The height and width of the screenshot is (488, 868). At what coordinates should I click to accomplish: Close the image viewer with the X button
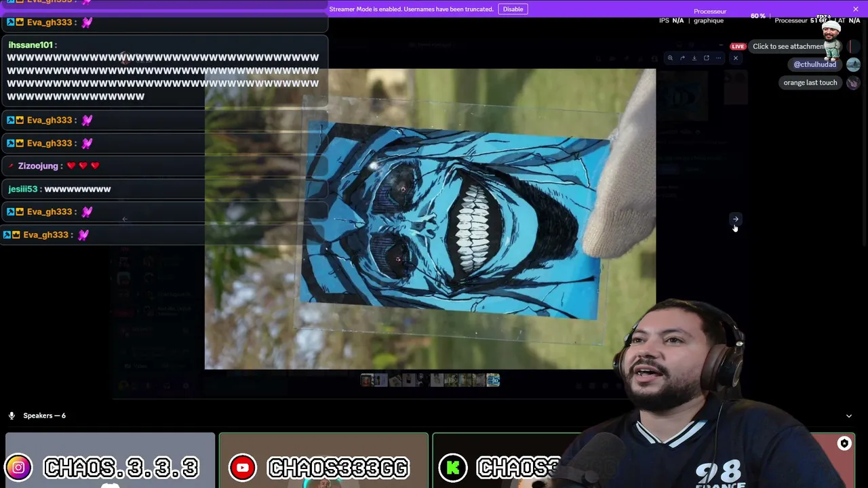(736, 58)
